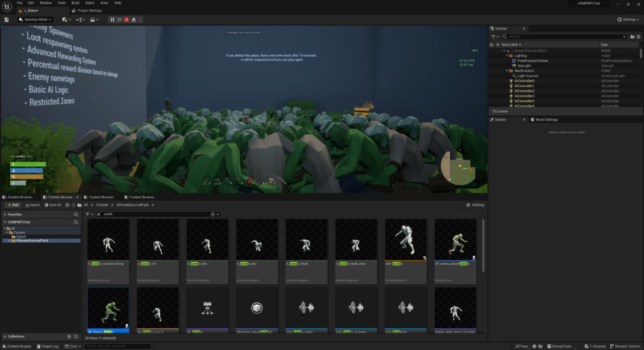Toggle the Outliner visibility eye column header

pyautogui.click(x=492, y=45)
